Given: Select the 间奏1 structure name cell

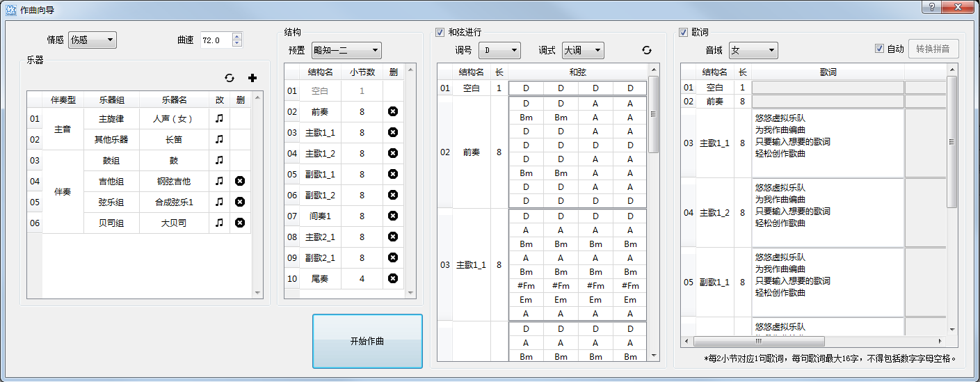Looking at the screenshot, I should point(321,216).
